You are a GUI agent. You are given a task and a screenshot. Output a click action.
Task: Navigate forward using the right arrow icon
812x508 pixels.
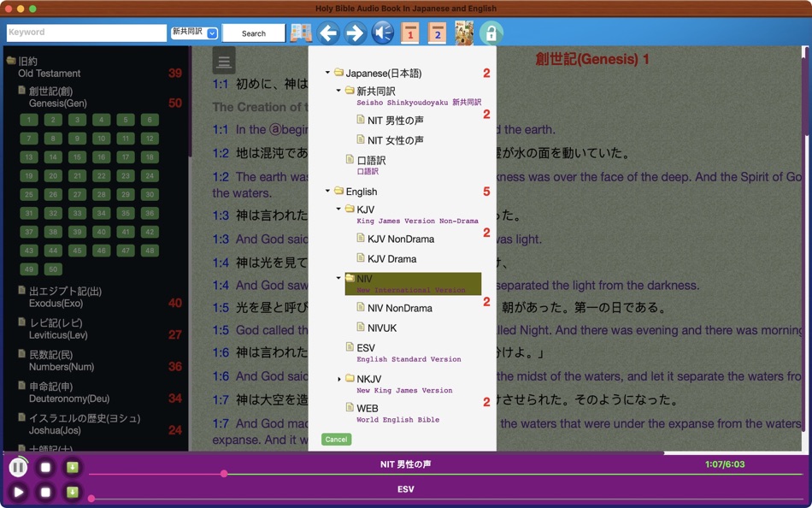coord(353,32)
